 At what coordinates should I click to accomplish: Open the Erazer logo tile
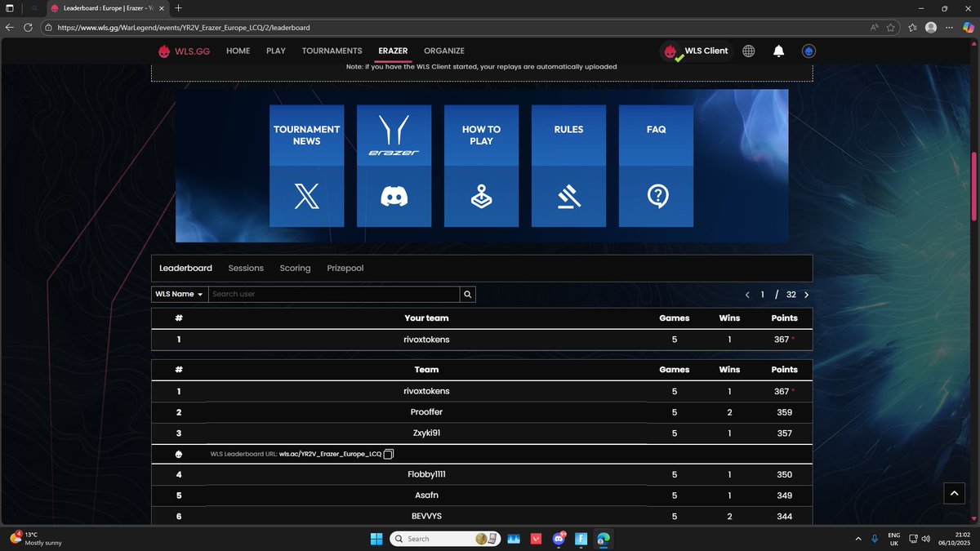[x=394, y=136]
